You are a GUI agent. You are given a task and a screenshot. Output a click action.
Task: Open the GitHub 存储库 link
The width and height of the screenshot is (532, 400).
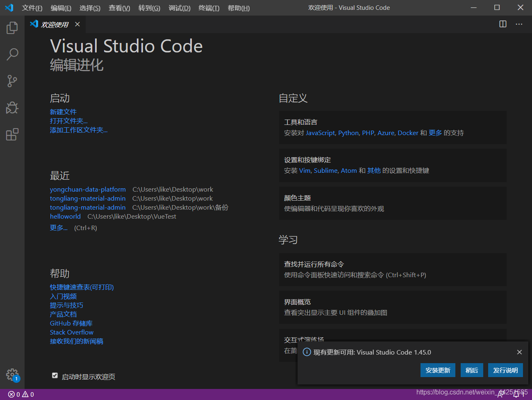71,323
